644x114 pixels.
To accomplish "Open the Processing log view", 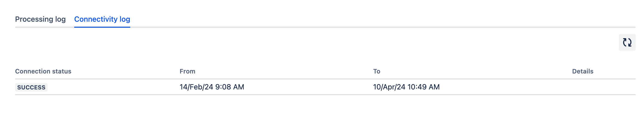I will point(40,19).
